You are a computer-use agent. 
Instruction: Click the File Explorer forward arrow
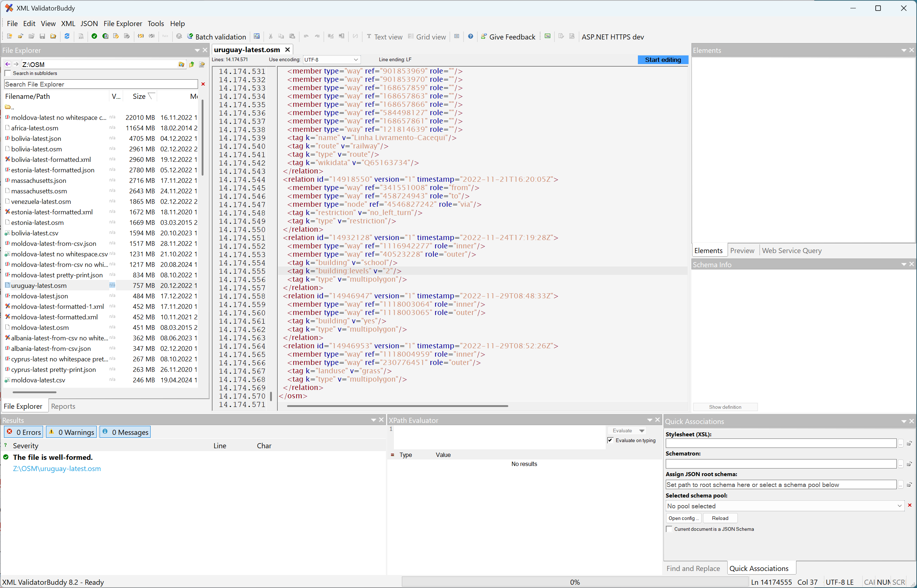coord(16,64)
